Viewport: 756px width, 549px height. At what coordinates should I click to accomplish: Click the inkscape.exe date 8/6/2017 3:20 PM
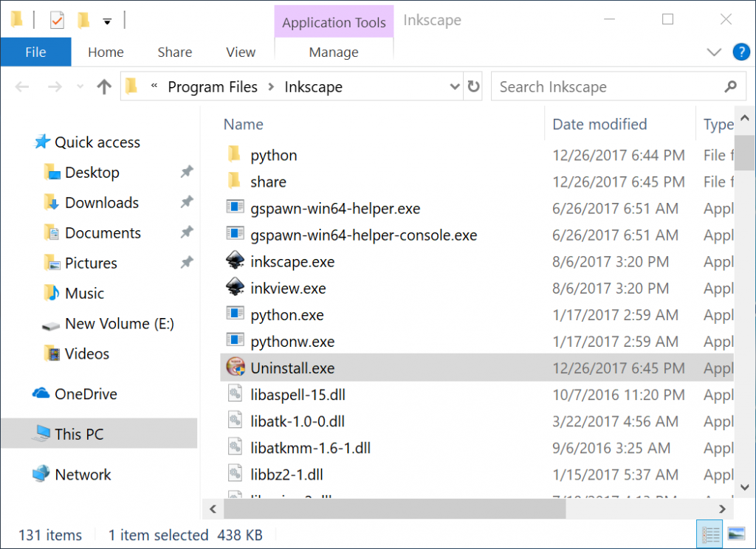611,262
